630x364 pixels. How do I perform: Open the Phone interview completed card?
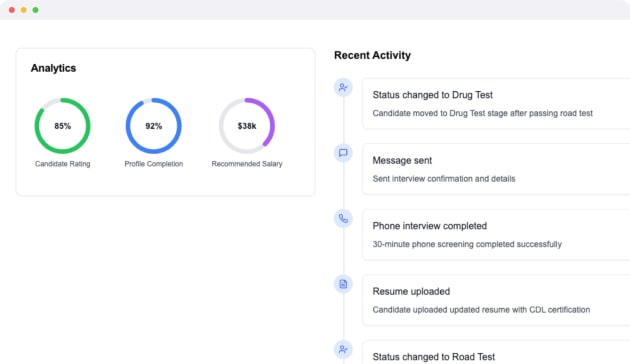(x=496, y=235)
